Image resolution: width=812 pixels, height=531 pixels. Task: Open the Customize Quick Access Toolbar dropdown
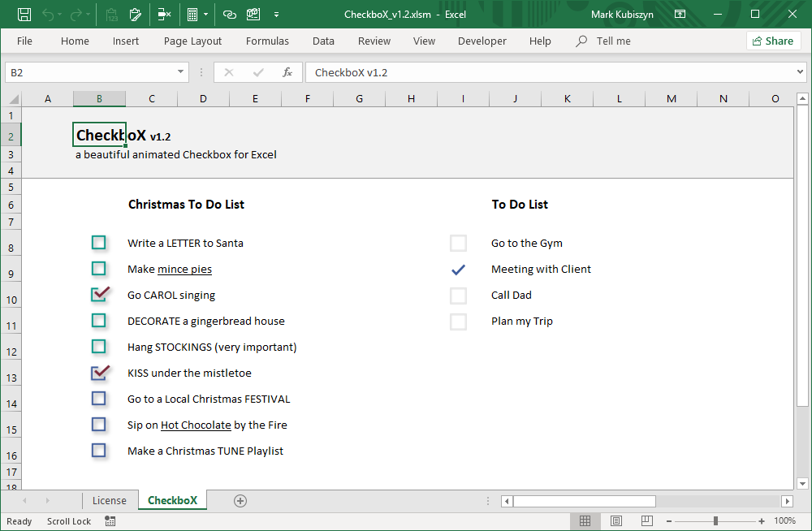[277, 15]
